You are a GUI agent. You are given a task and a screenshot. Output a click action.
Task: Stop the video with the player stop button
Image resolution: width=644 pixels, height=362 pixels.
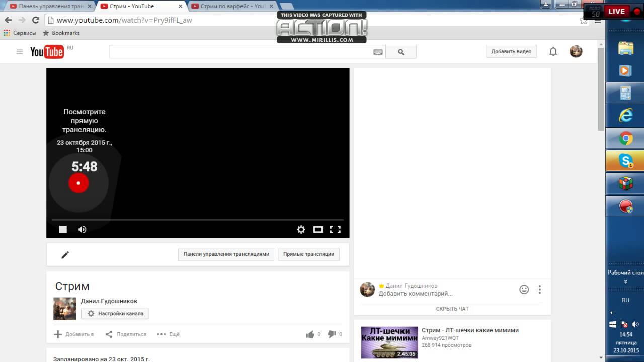click(x=63, y=230)
